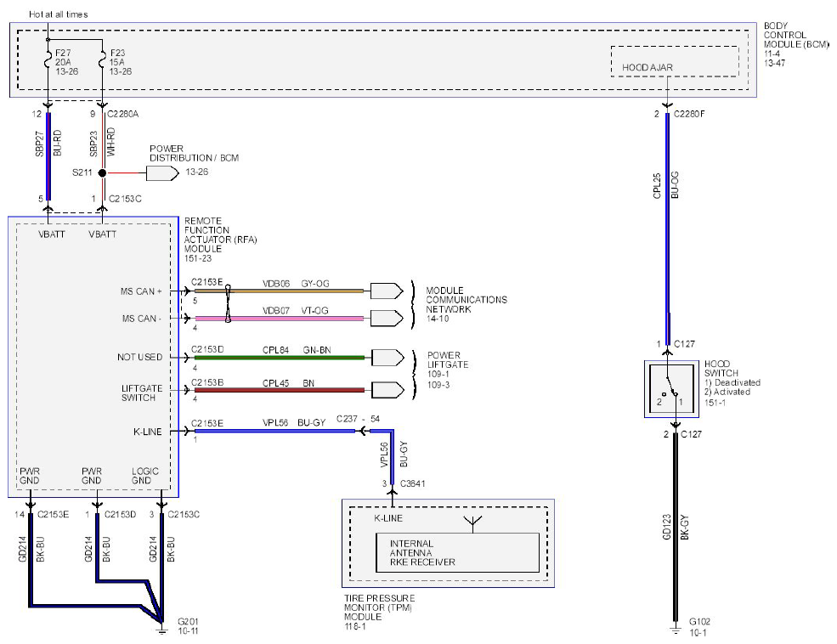Click the F23 15A fuse symbol

click(102, 61)
